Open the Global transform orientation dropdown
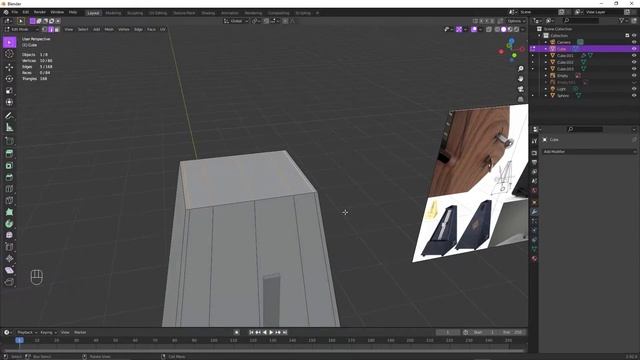640x360 pixels. (x=236, y=21)
